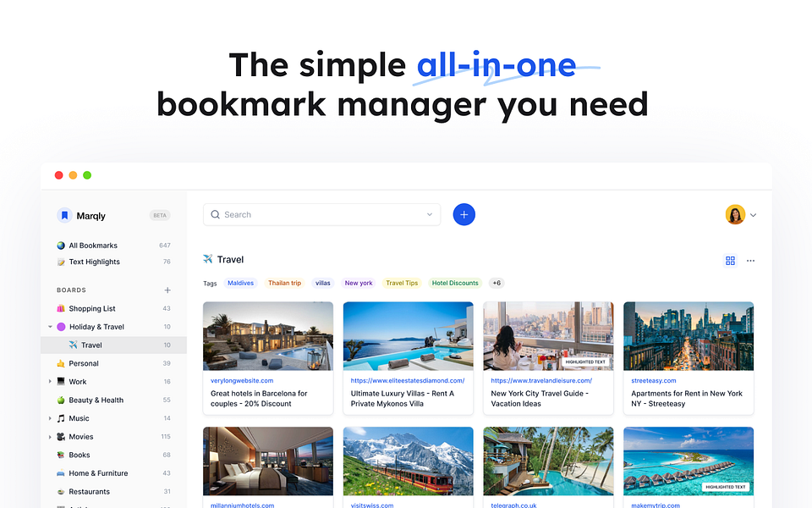Open the verylongwebsite.com link

pyautogui.click(x=242, y=380)
